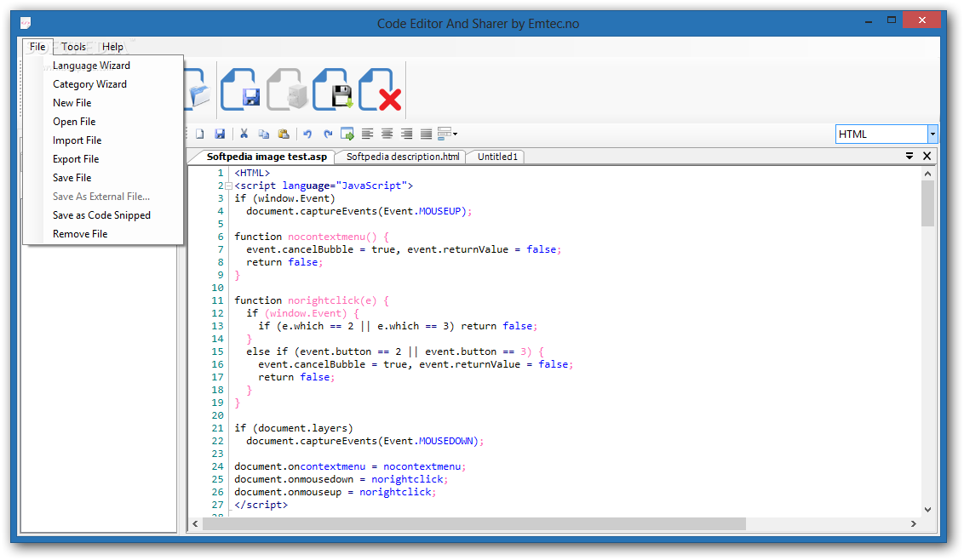964x560 pixels.
Task: Click the large open file folder icon
Action: click(198, 89)
